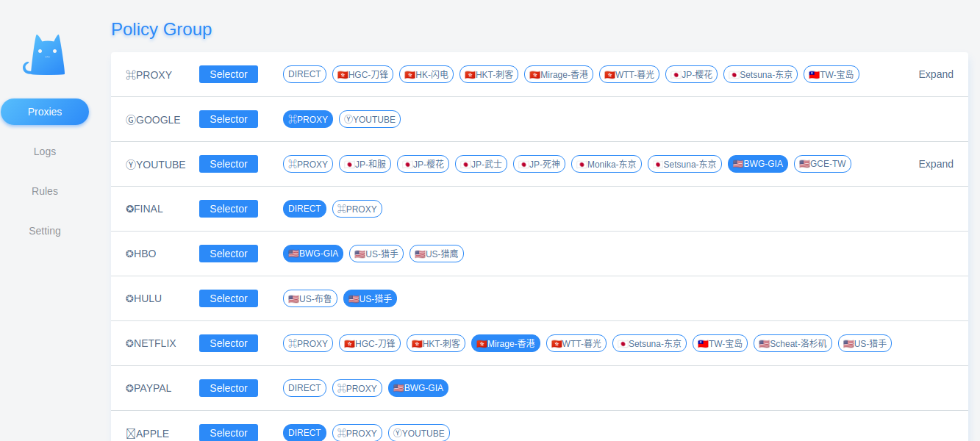Select YOUTUBE in the APPLE group

(419, 433)
